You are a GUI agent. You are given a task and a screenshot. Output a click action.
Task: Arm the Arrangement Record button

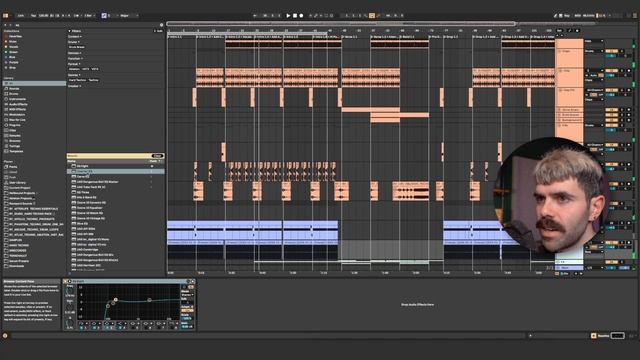(x=301, y=16)
